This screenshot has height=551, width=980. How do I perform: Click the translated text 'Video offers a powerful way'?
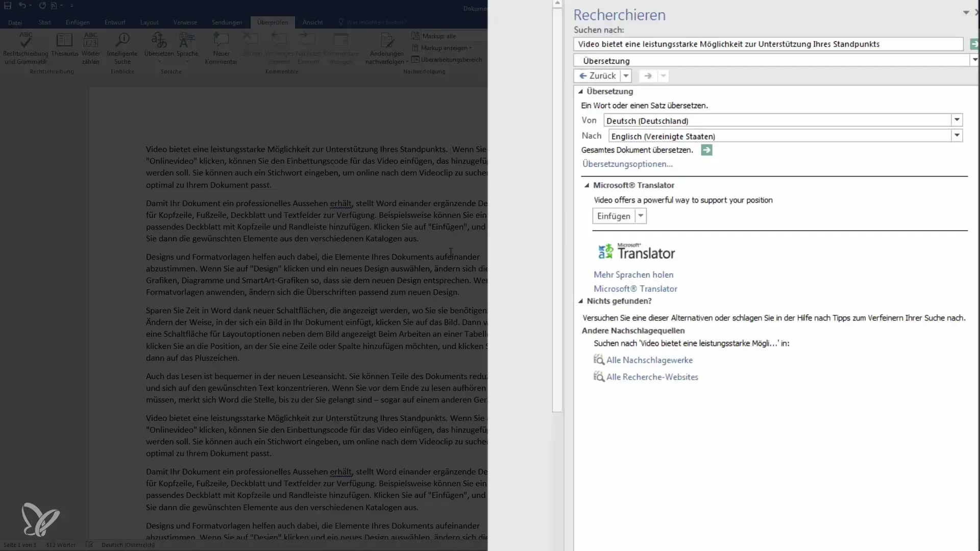pyautogui.click(x=683, y=200)
